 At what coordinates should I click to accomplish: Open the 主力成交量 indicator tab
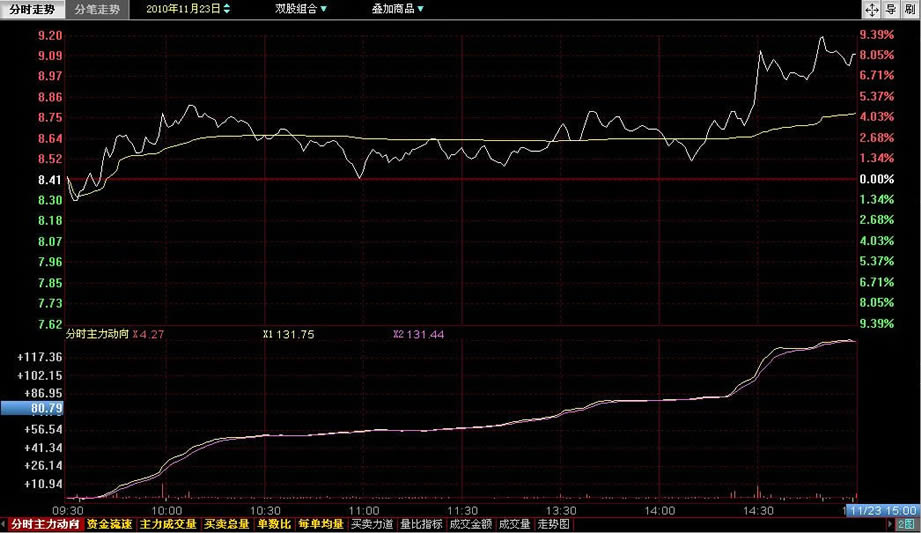pos(167,523)
